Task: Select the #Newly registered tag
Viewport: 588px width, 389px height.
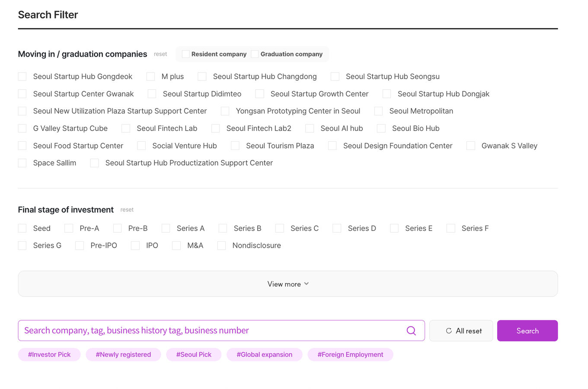Action: coord(123,354)
